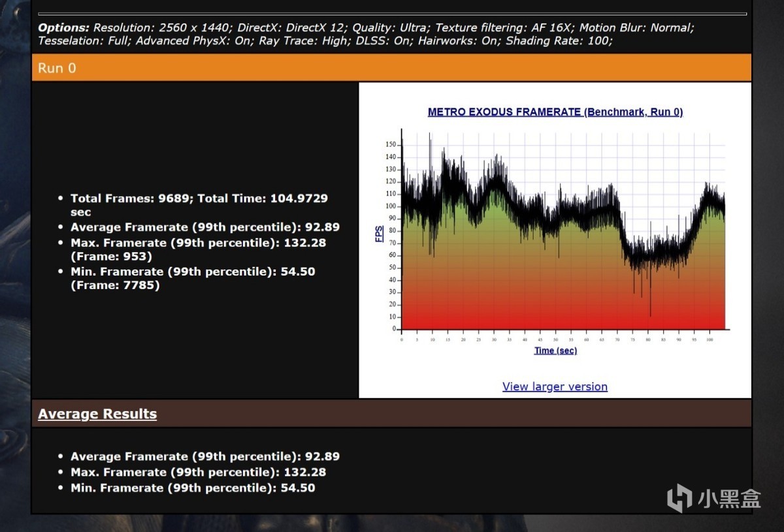Open the View larger version link
784x532 pixels.
click(555, 386)
